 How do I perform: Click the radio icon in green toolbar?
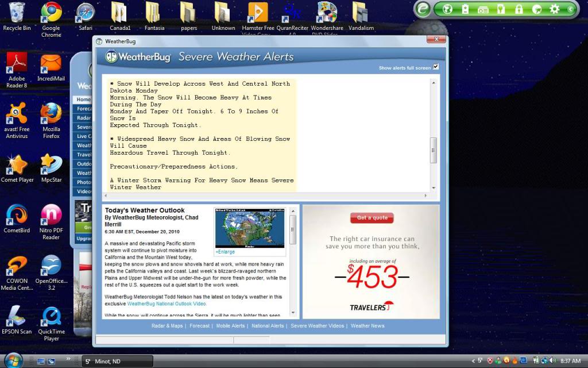click(x=483, y=9)
